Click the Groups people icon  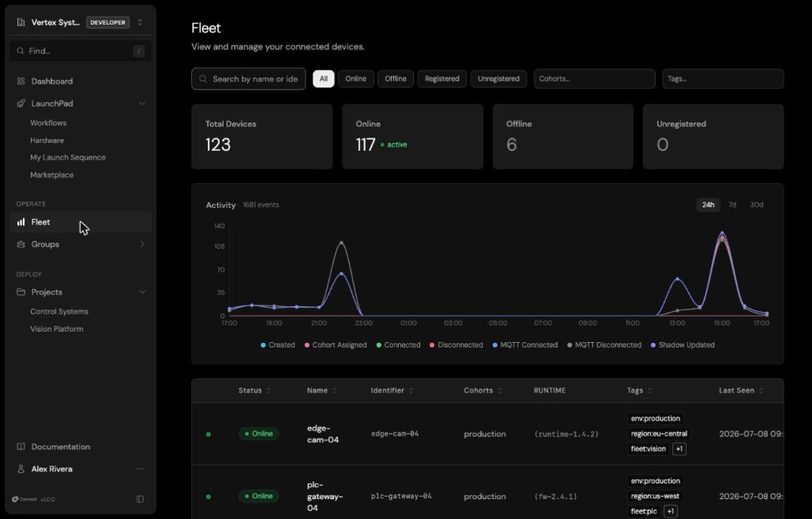click(x=21, y=244)
